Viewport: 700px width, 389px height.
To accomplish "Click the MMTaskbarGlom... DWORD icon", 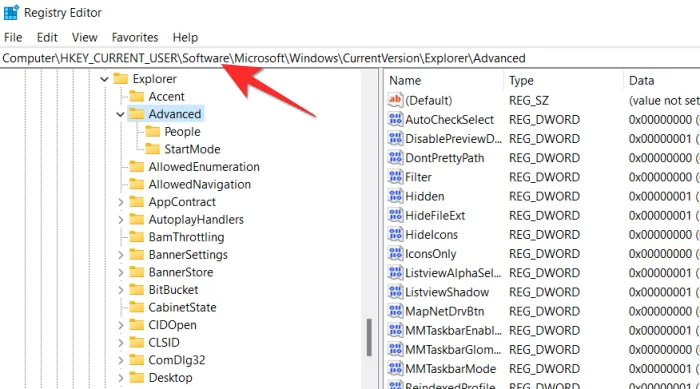I will [x=396, y=349].
